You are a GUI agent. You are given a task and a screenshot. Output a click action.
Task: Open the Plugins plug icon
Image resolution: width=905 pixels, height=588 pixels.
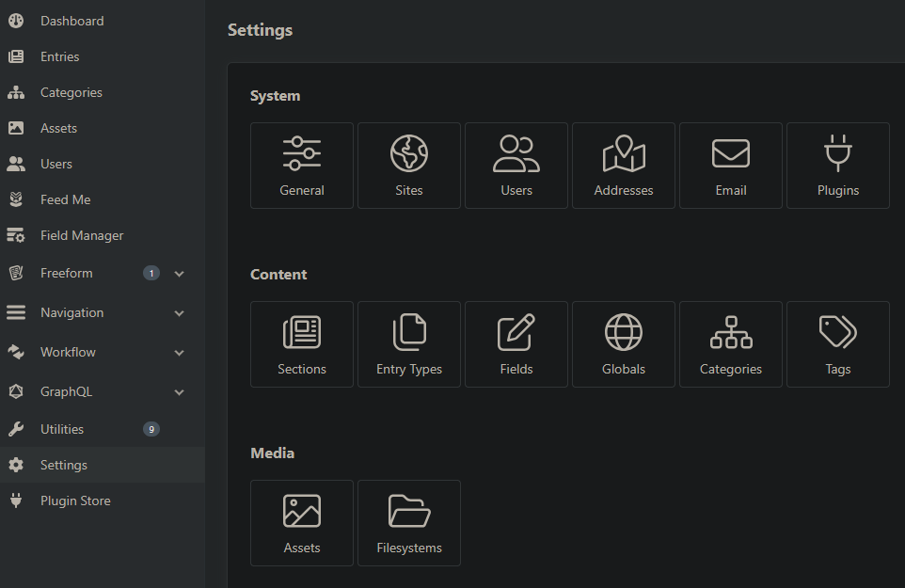click(x=837, y=152)
